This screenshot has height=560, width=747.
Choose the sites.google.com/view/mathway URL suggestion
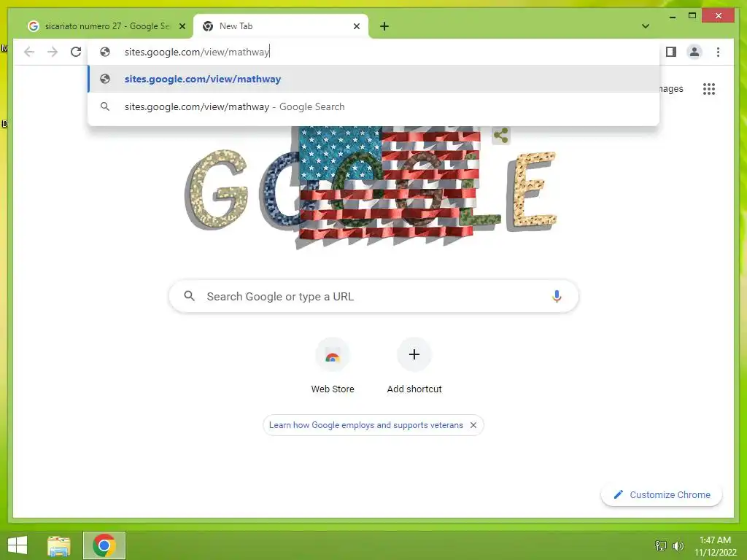click(373, 79)
